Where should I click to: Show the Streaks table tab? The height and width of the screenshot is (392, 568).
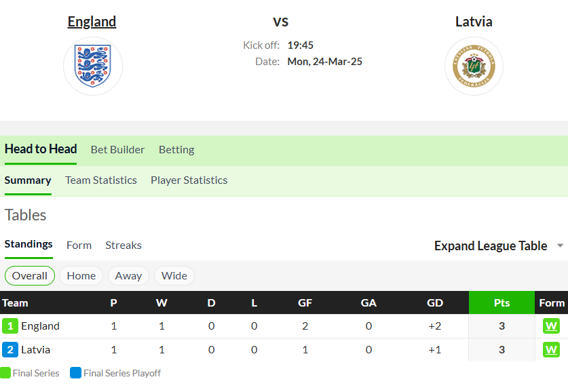[x=124, y=245]
